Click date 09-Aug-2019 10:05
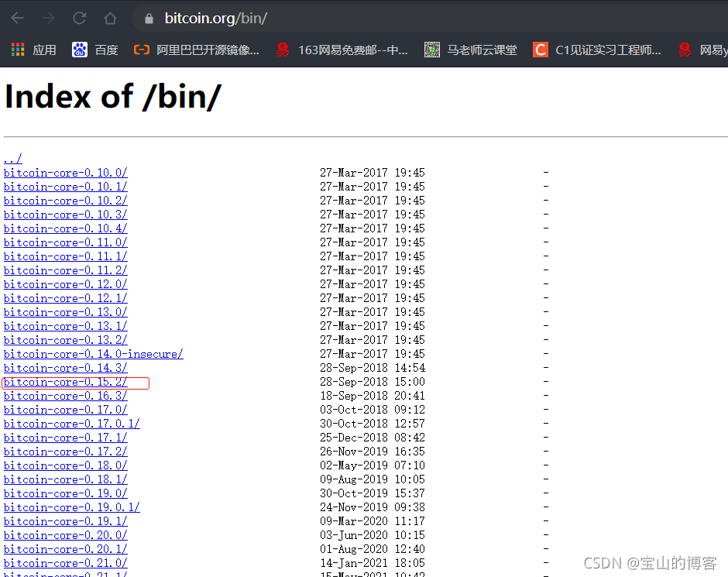This screenshot has height=577, width=728. 373,479
